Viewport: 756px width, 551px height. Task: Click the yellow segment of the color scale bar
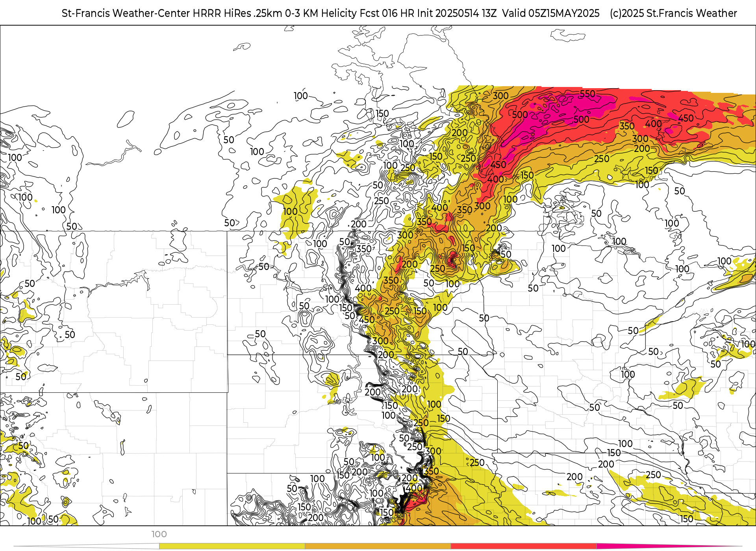232,546
